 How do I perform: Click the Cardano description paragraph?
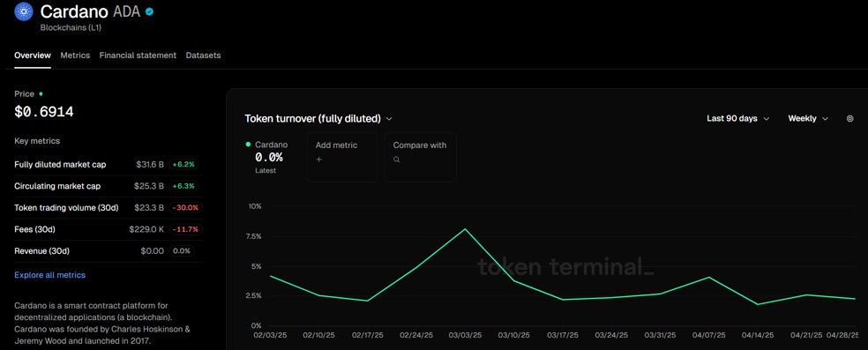click(x=101, y=323)
